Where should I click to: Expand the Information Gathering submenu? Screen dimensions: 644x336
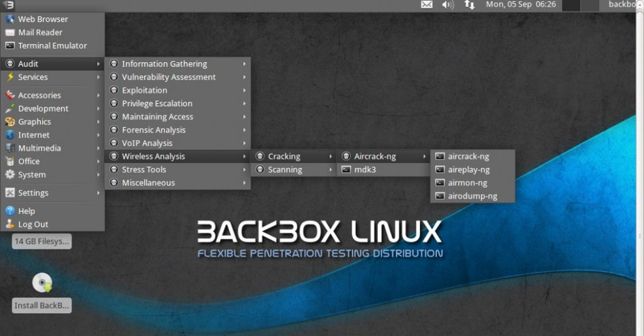[x=164, y=64]
